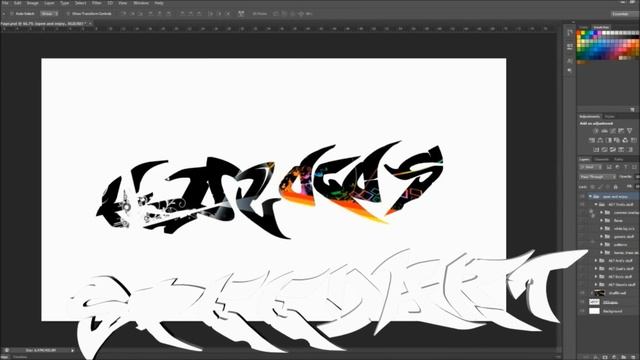This screenshot has height=360, width=640.
Task: Click the Align horizontal centers icon
Action: point(160,13)
